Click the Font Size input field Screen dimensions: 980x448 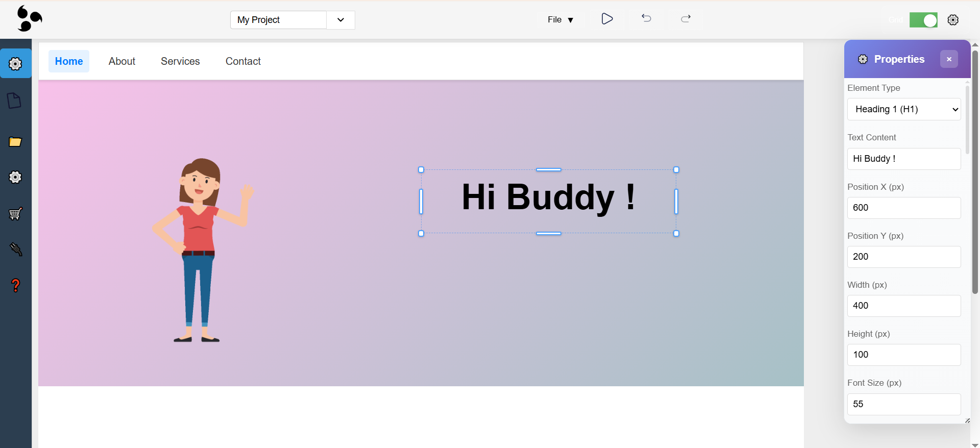pos(903,404)
